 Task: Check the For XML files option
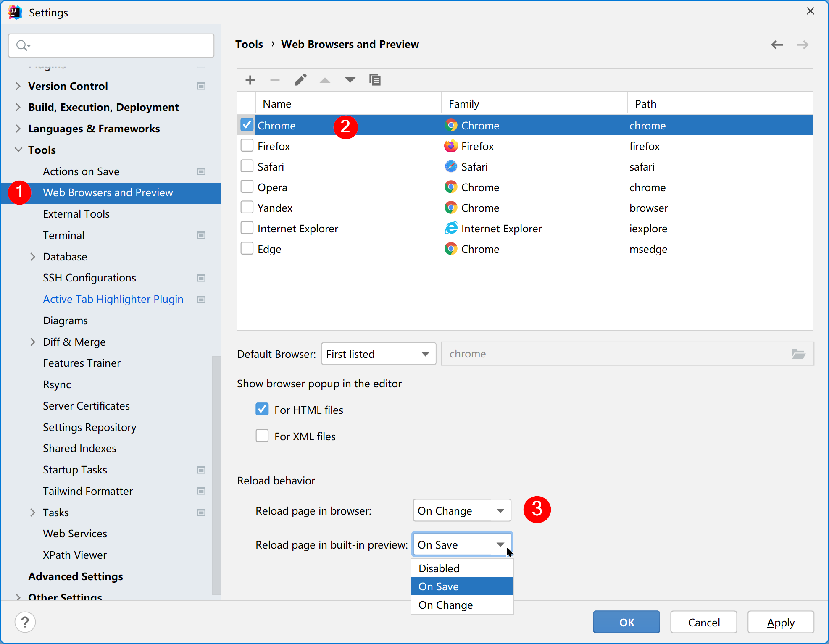tap(262, 436)
